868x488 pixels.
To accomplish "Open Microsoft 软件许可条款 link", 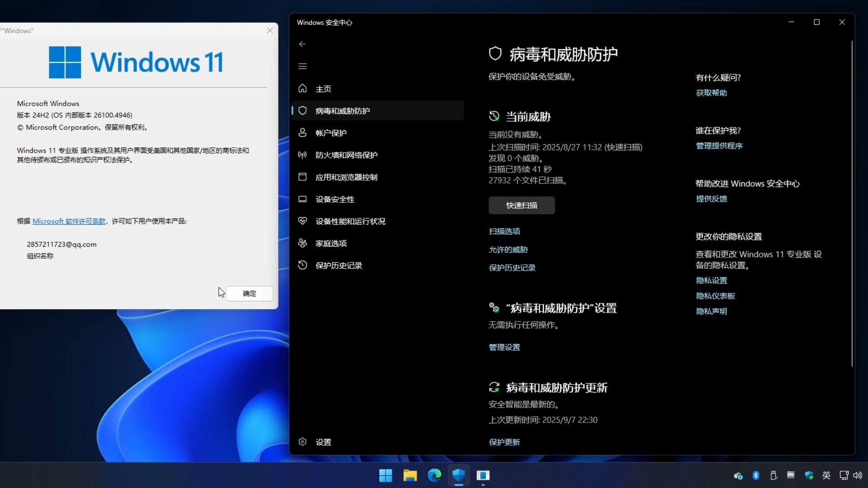I will (69, 221).
